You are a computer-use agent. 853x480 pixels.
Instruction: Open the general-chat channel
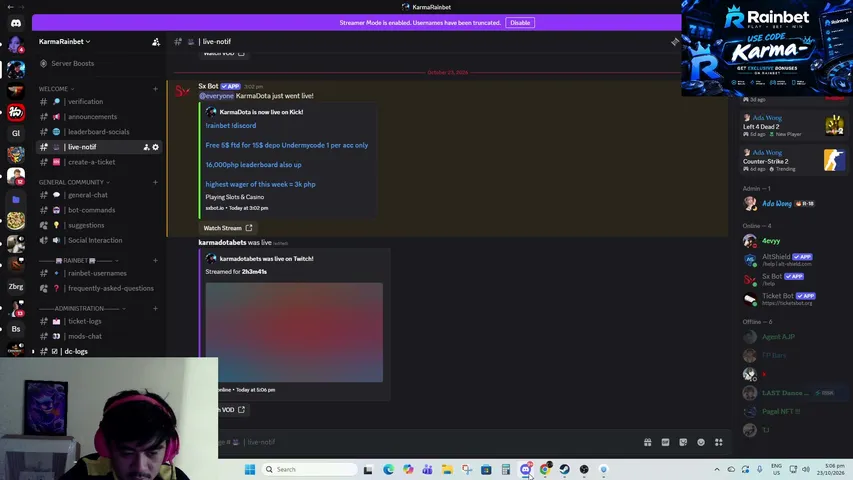(99, 195)
